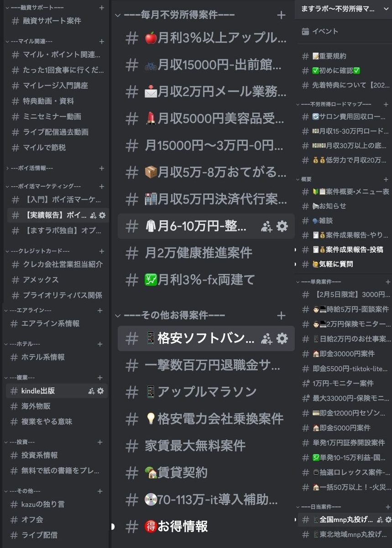Screen dimensions: 392x548
Task: Invite people to 全国mnp丸投げ channel
Action: click(x=380, y=520)
